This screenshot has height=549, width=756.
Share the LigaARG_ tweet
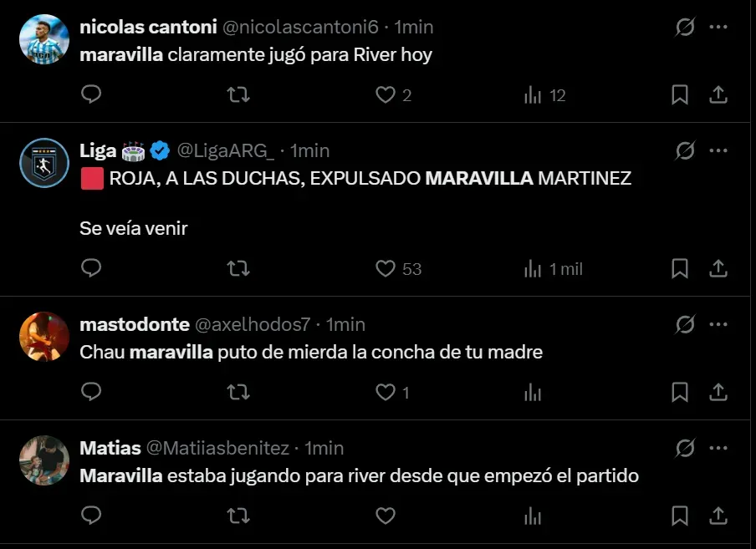coord(718,269)
